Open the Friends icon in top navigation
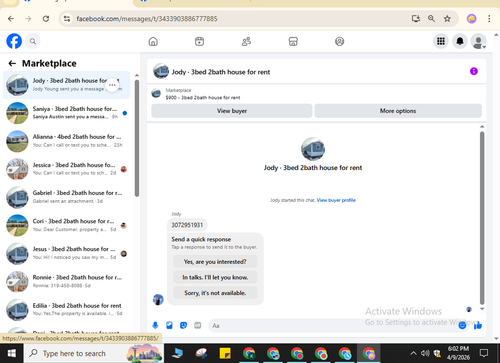The image size is (500, 363). click(x=246, y=41)
